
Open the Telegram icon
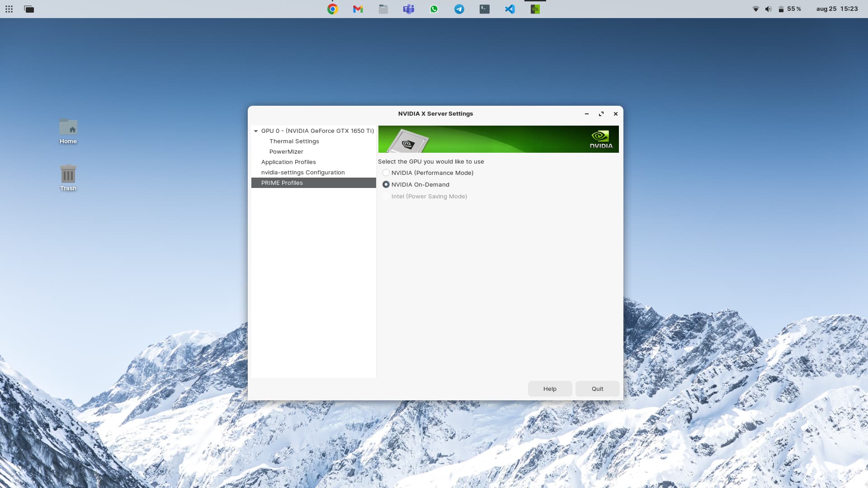click(x=459, y=9)
